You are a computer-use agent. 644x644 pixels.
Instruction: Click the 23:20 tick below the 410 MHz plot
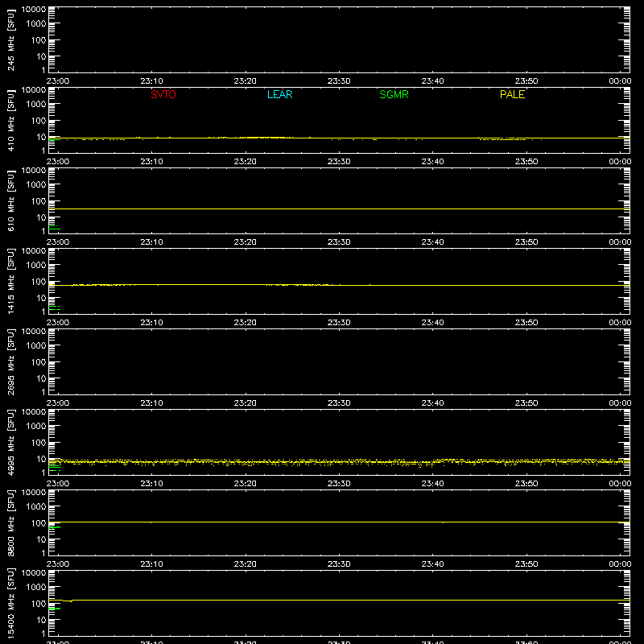pyautogui.click(x=246, y=162)
